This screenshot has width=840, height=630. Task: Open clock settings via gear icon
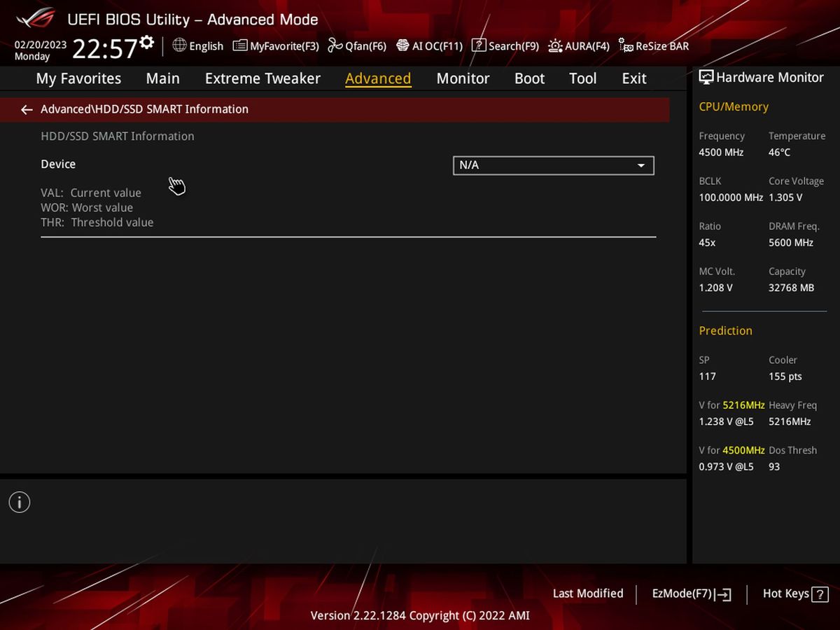coord(146,42)
